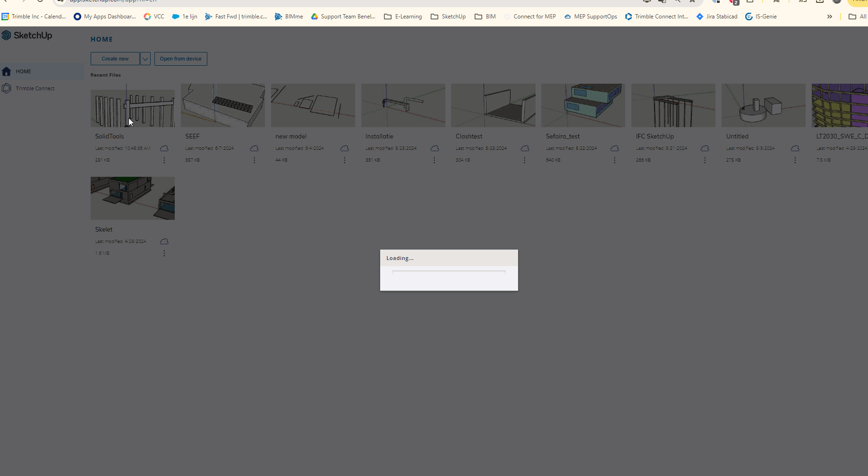The height and width of the screenshot is (476, 868).
Task: Open the BIMme bookmark
Action: pyautogui.click(x=289, y=17)
